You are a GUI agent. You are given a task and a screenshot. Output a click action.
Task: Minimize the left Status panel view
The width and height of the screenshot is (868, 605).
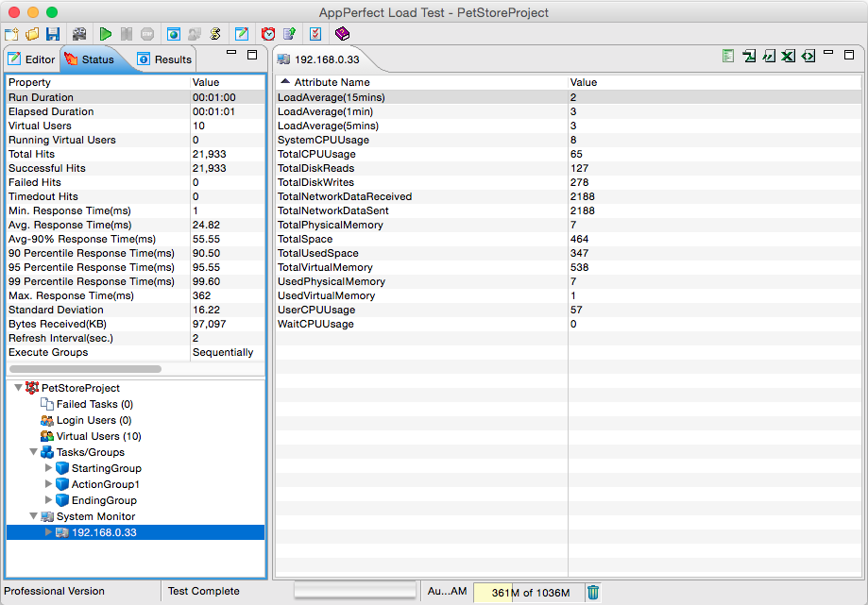coord(231,53)
